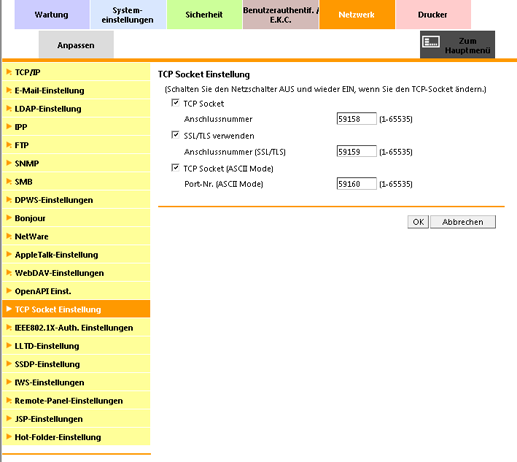Open Remote-Panel-Einstellungen

[76, 401]
